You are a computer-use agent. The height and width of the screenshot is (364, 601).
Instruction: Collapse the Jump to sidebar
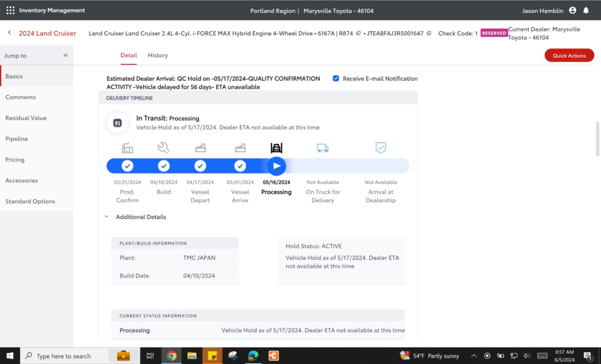[66, 55]
